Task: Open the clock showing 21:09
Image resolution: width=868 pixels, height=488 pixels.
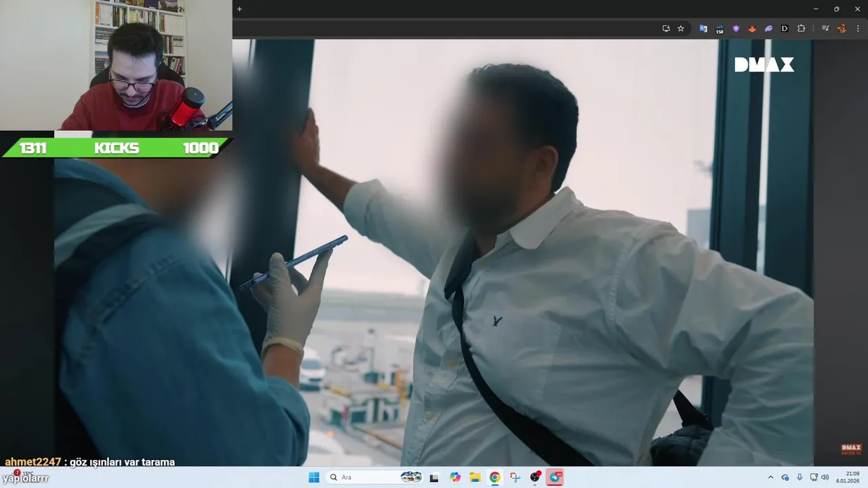Action: click(848, 477)
